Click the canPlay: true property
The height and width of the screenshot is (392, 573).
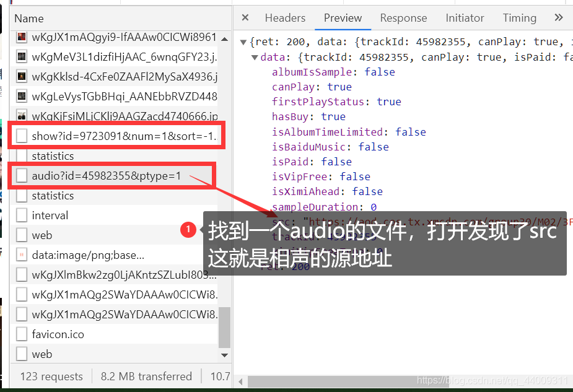tap(312, 87)
